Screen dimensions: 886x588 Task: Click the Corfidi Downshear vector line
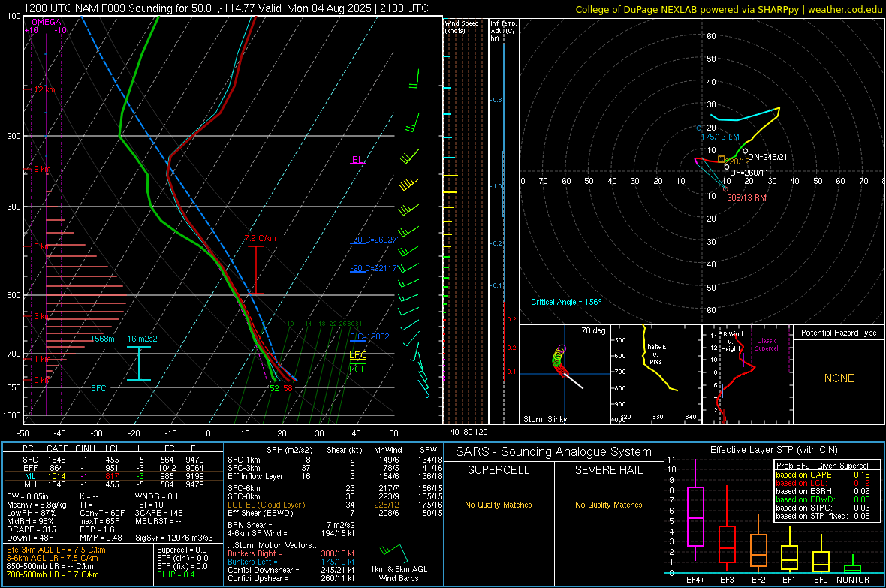coord(291,571)
